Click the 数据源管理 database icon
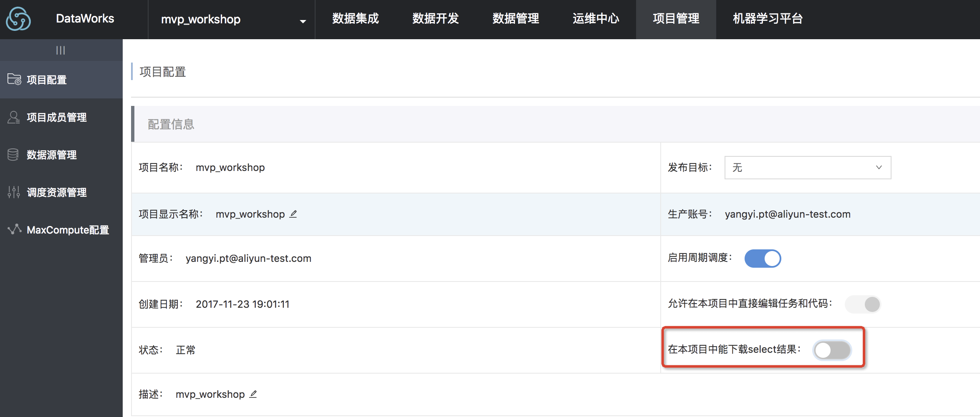 click(13, 155)
